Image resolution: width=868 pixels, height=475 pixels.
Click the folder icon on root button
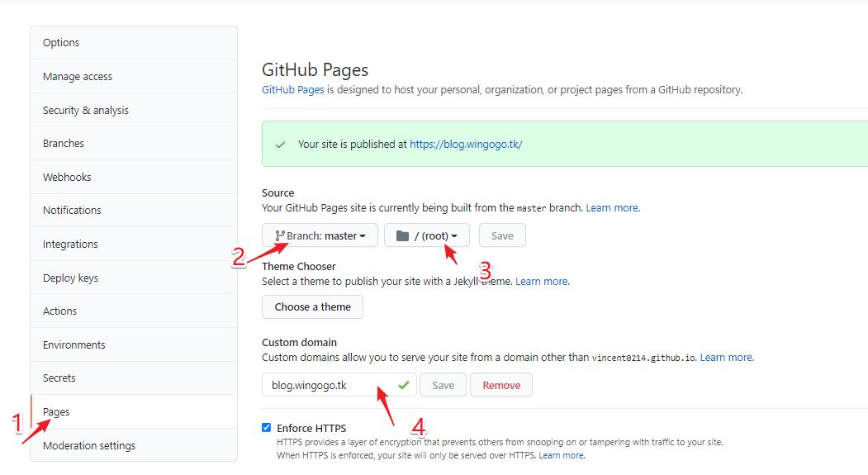point(402,236)
